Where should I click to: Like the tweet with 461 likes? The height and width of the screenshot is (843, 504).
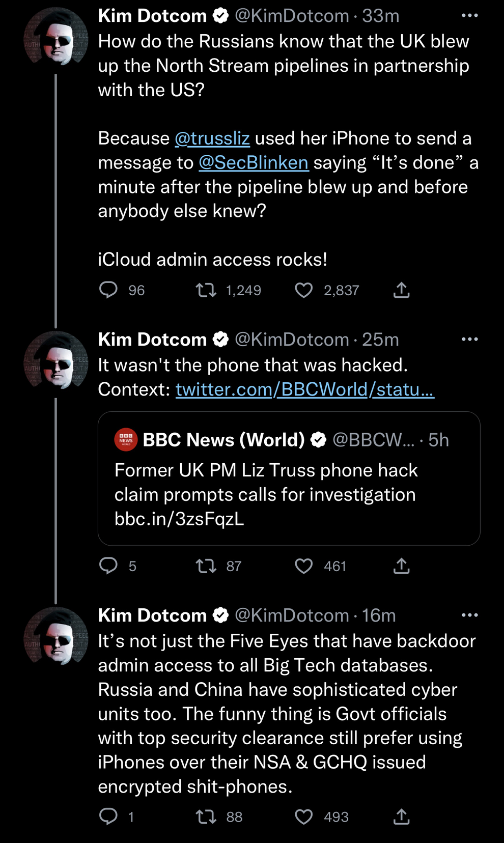click(x=304, y=566)
